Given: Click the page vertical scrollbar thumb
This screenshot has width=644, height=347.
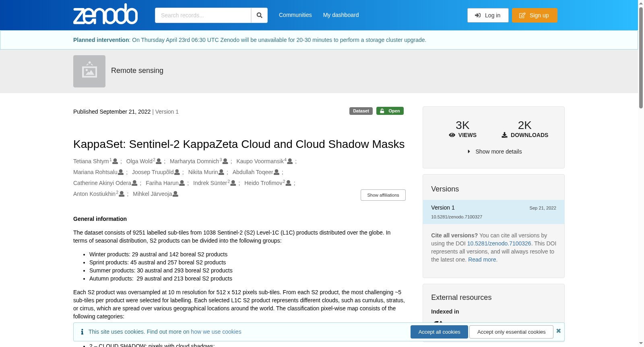Looking at the screenshot, I should tap(641, 57).
